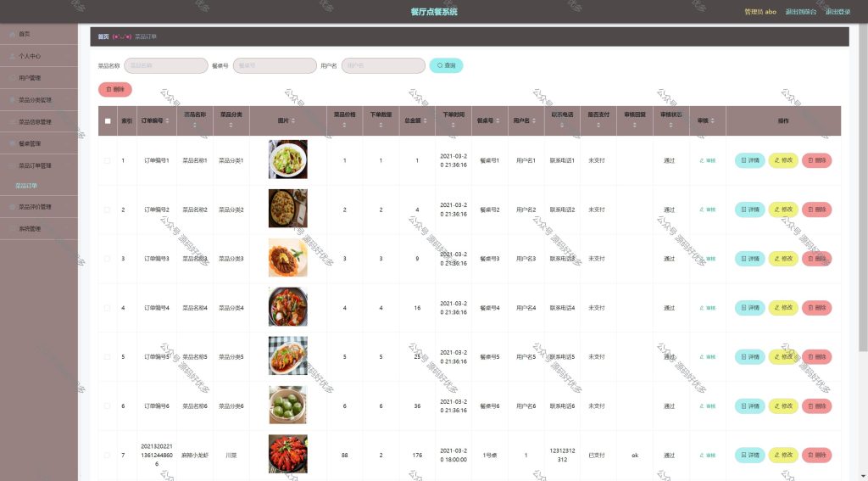868x481 pixels.
Task: Click the 查询 search button
Action: point(446,65)
